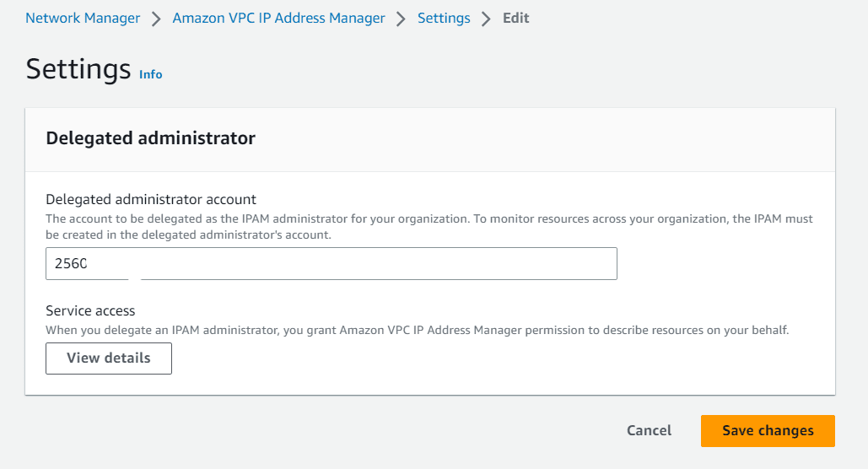
Task: Cancel editing settings
Action: click(x=649, y=431)
